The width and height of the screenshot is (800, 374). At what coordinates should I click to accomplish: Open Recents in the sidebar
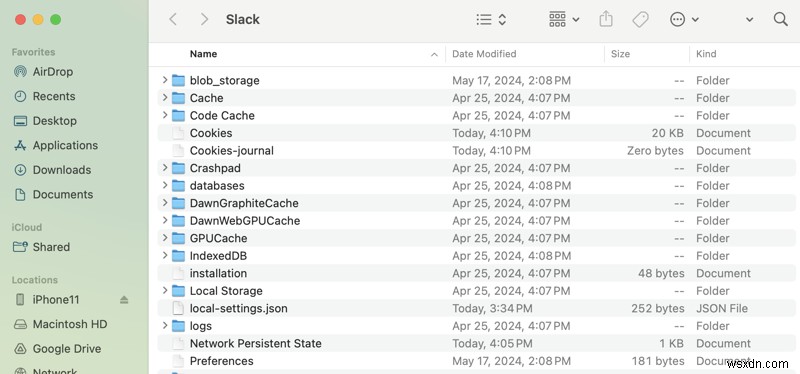click(x=44, y=96)
